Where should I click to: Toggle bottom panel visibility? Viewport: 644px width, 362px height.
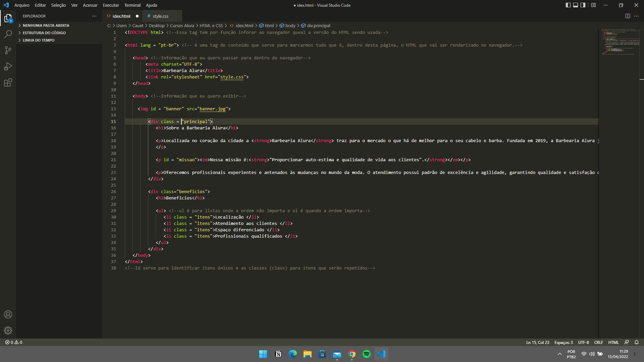coord(576,5)
